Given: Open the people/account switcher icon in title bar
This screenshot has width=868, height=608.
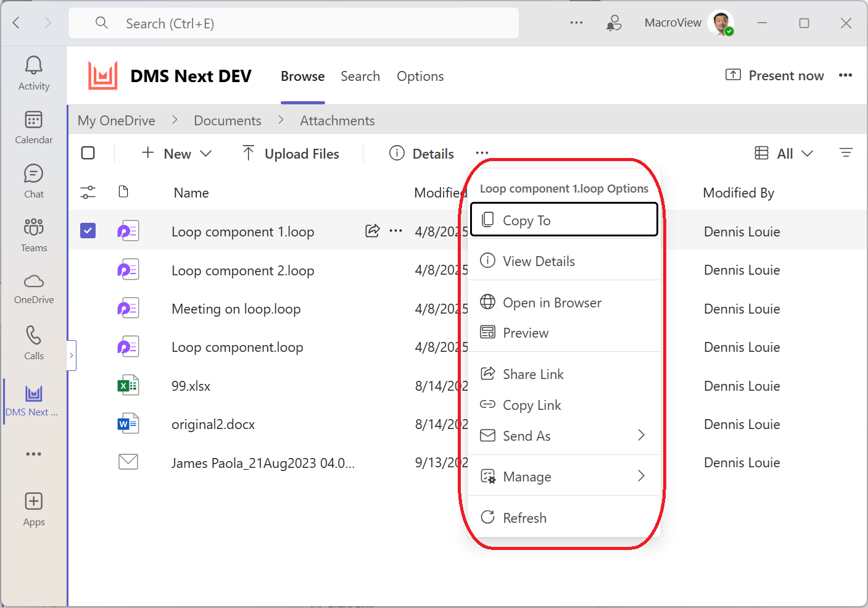Looking at the screenshot, I should click(x=613, y=23).
